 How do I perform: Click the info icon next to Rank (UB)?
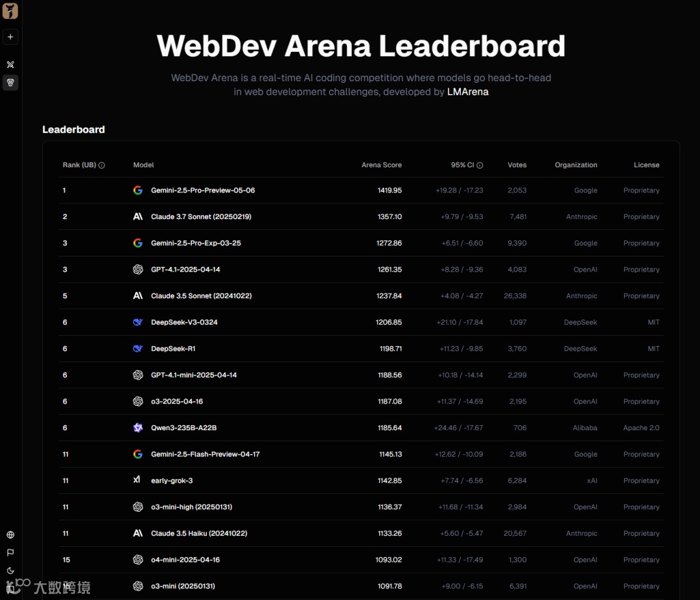(101, 165)
